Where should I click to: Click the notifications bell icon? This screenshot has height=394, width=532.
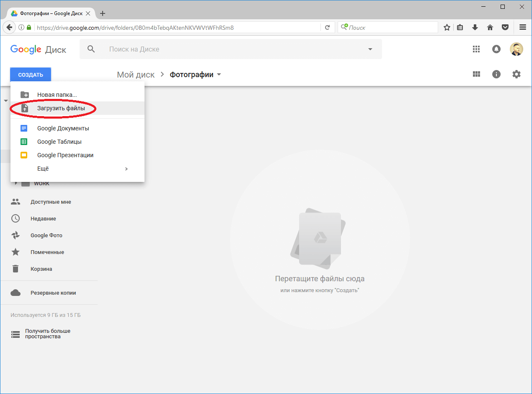(x=496, y=49)
